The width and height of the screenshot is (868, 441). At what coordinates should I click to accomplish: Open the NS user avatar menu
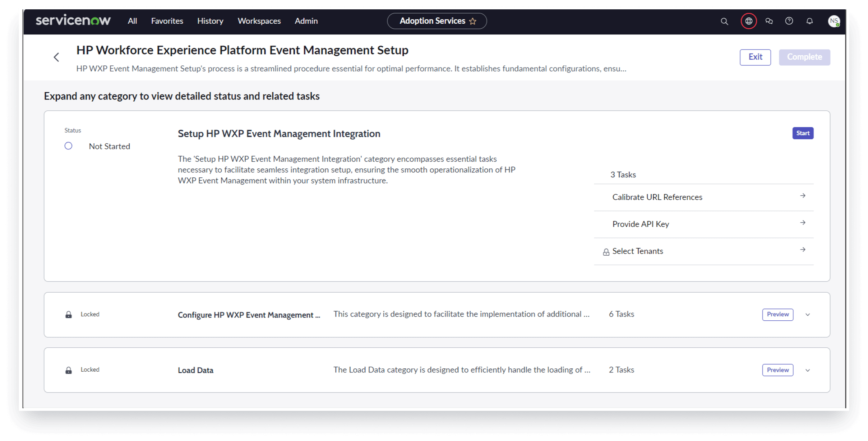834,21
